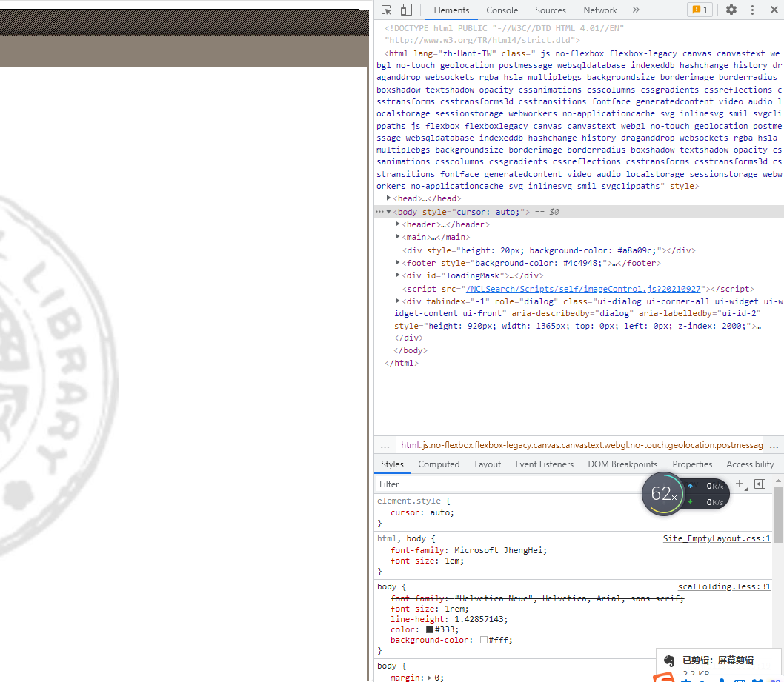Expand the footer element in DOM tree
This screenshot has height=682, width=784.
tap(398, 263)
